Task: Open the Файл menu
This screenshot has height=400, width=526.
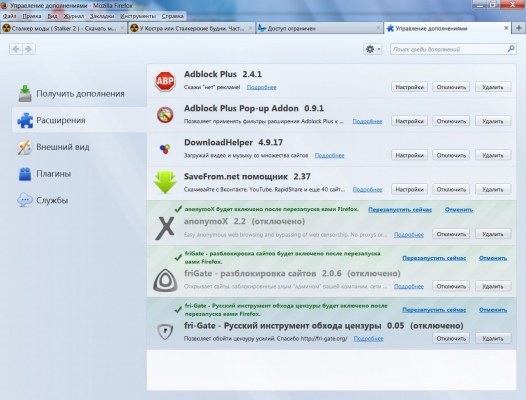Action: coord(9,16)
